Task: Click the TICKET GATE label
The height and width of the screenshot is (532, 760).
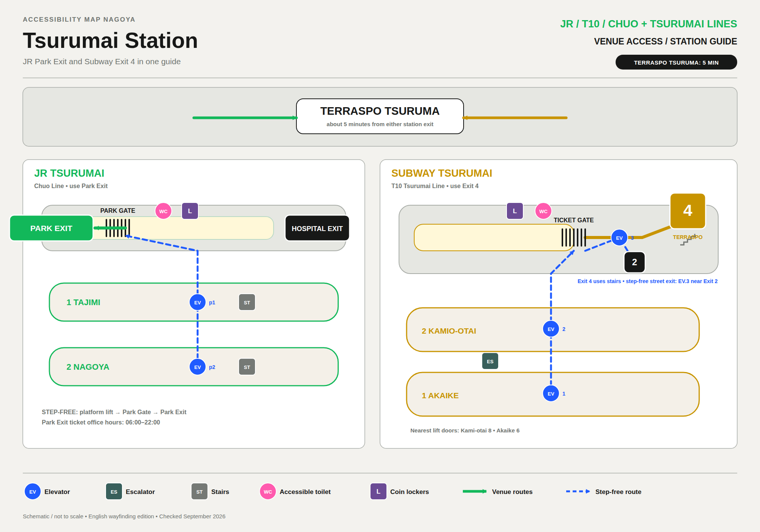Action: [x=573, y=220]
